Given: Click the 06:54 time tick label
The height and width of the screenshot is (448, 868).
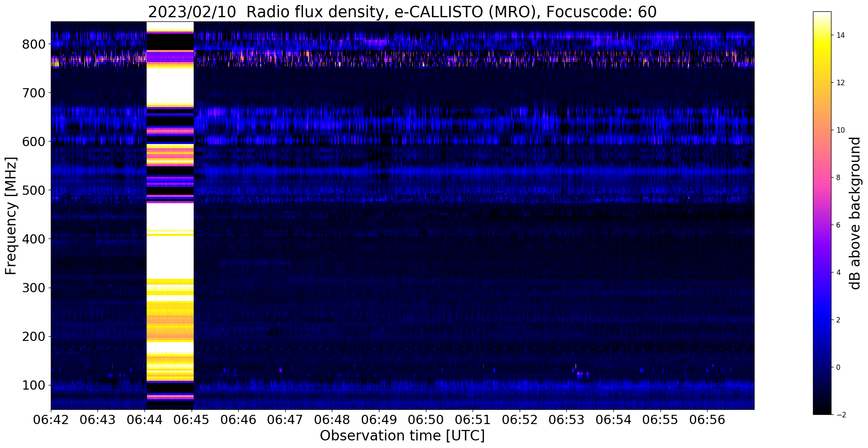Looking at the screenshot, I should coord(614,420).
